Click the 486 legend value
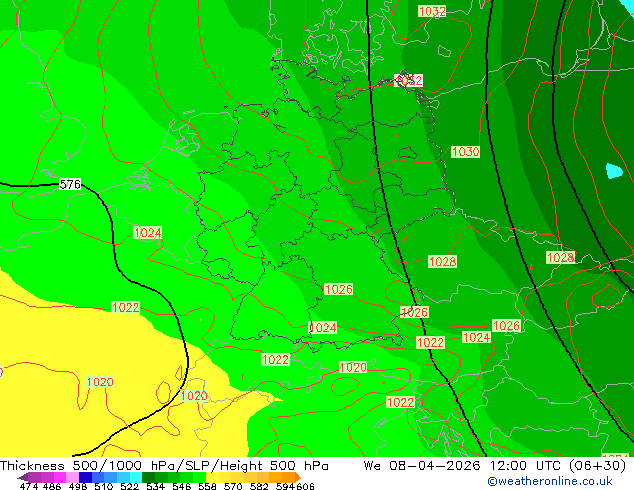 [x=52, y=486]
